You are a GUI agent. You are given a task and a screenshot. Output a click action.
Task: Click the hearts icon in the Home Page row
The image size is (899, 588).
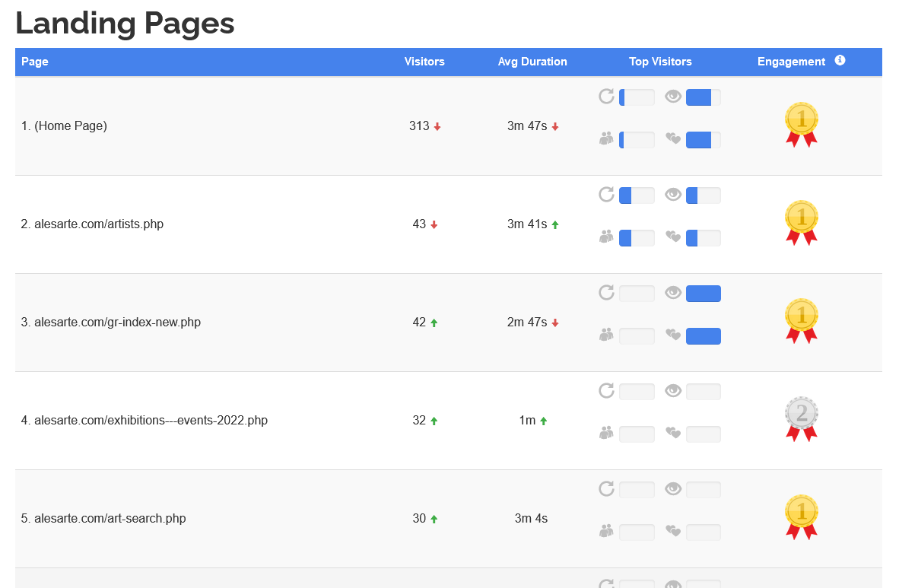click(673, 138)
